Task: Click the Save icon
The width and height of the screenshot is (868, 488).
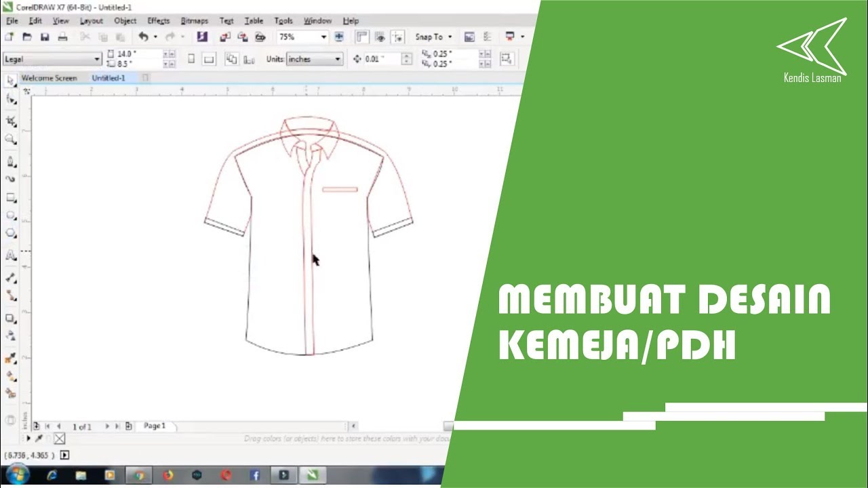Action: tap(45, 37)
